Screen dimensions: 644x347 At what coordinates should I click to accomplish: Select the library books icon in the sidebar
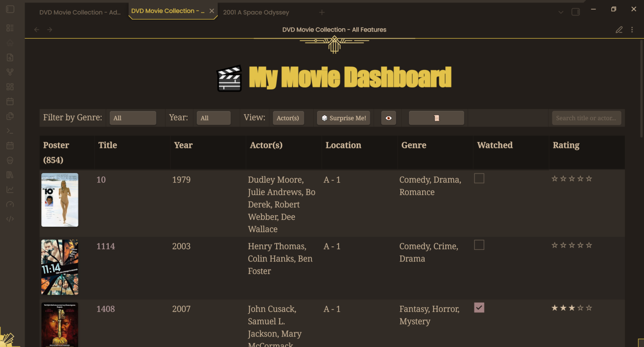coord(10,174)
